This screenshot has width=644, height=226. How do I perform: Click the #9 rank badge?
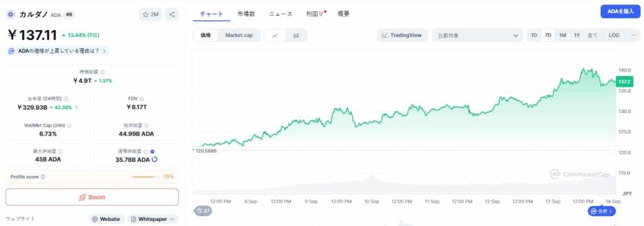(x=69, y=15)
